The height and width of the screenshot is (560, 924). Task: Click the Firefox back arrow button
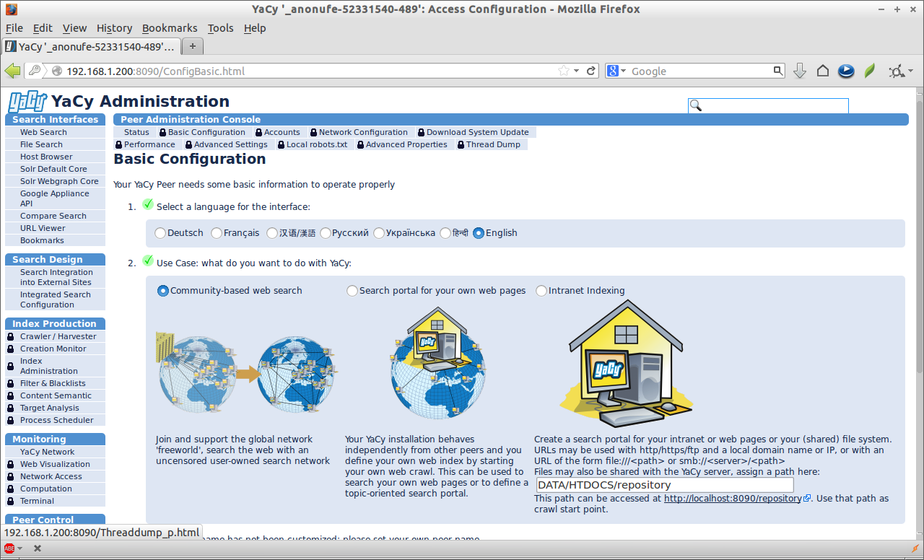(x=13, y=71)
